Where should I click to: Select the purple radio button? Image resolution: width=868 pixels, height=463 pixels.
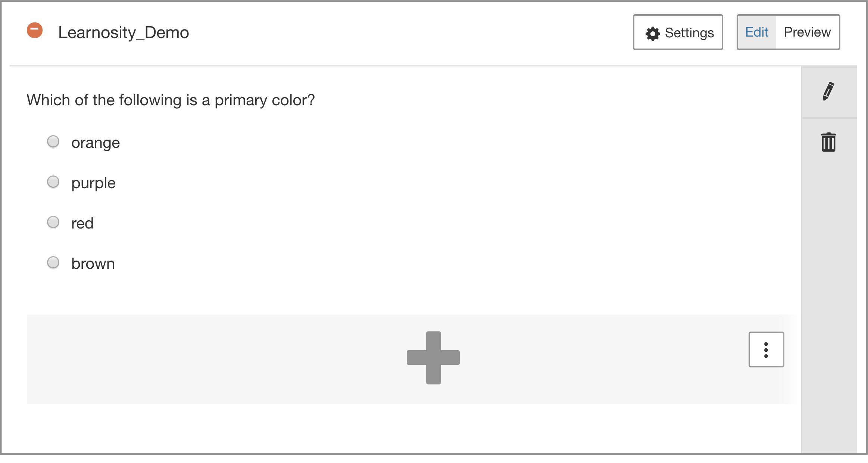pos(53,182)
